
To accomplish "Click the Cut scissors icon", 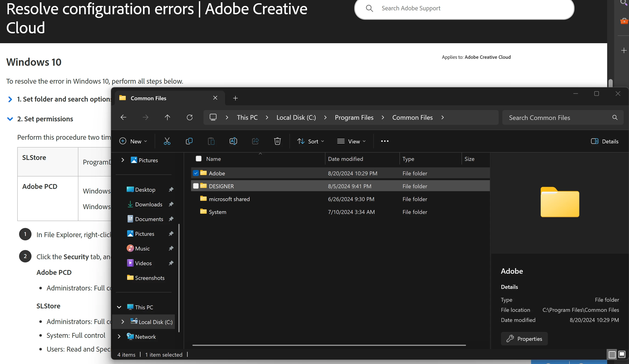I will [167, 141].
